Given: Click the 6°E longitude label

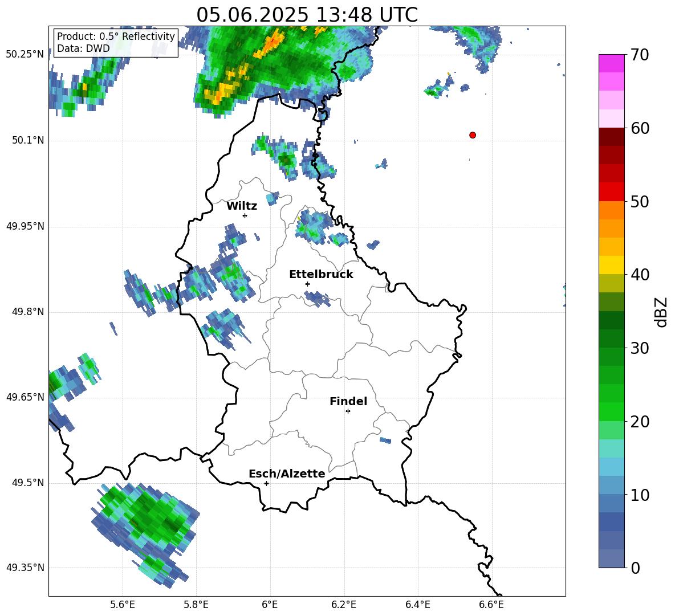Looking at the screenshot, I should pyautogui.click(x=270, y=605).
